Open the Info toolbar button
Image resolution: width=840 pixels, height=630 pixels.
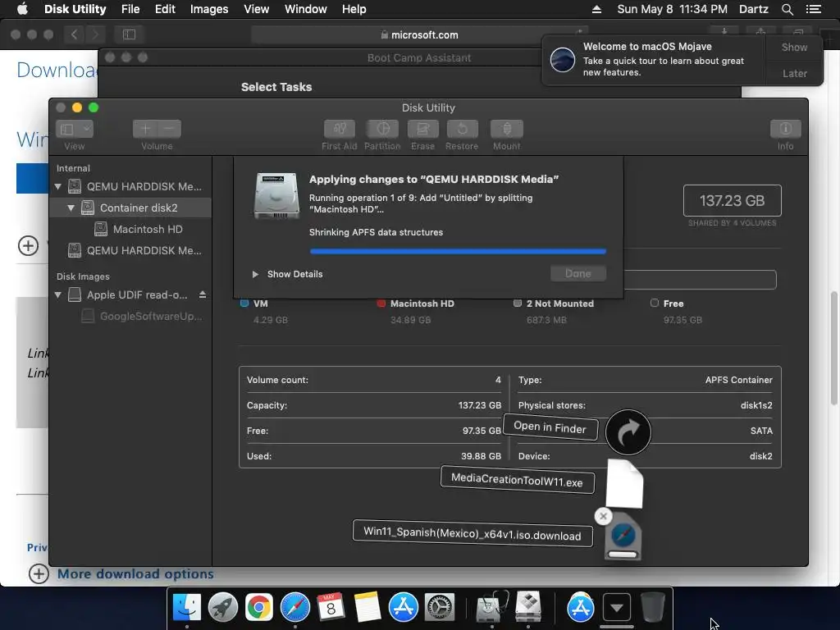coord(785,129)
